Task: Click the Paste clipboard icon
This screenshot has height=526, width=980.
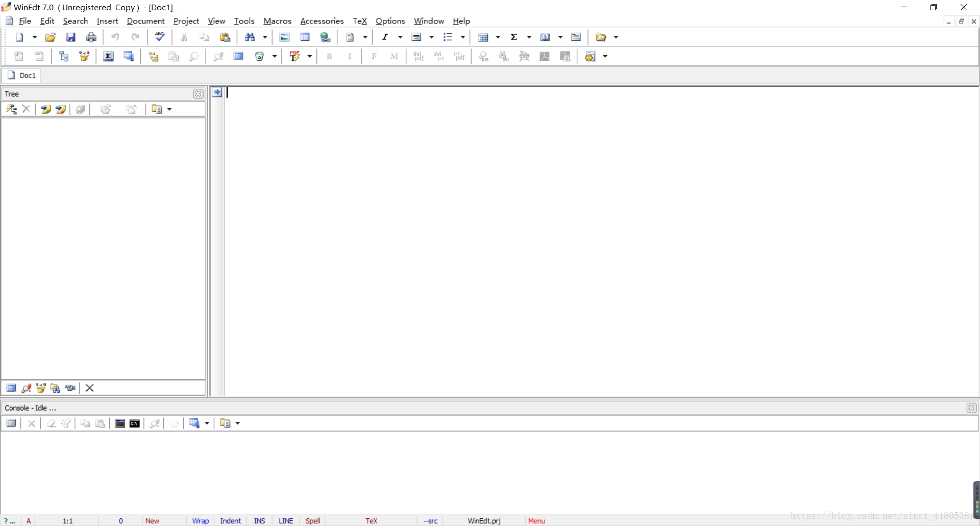Action: point(225,37)
